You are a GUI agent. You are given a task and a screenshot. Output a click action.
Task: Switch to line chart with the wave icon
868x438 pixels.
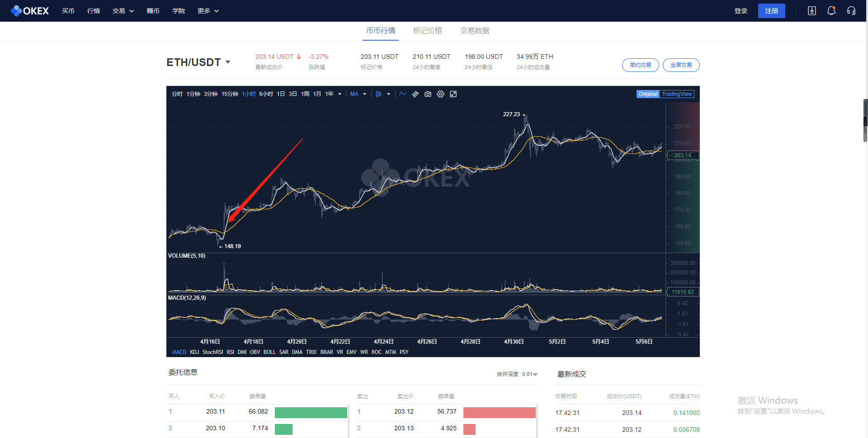(x=402, y=94)
